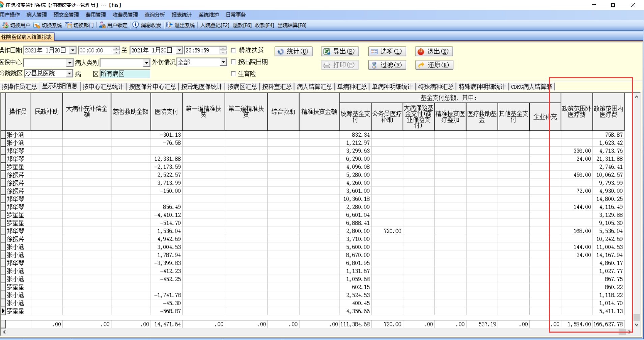Click the Excel icon on 导出 button
The image size is (644, 340).
[x=327, y=52]
